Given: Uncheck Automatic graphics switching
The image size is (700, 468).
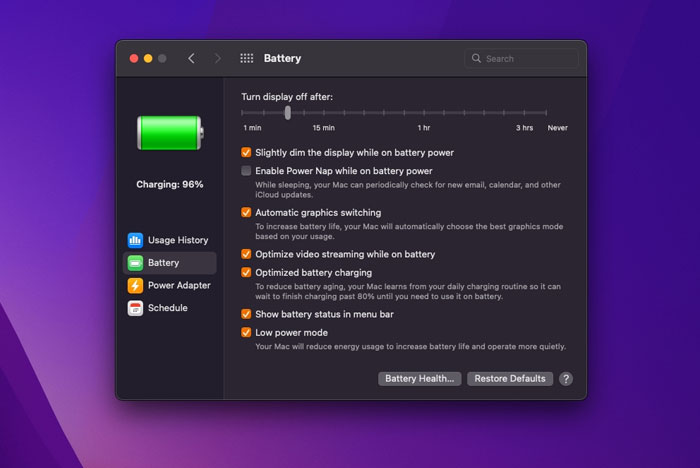Looking at the screenshot, I should pos(247,213).
